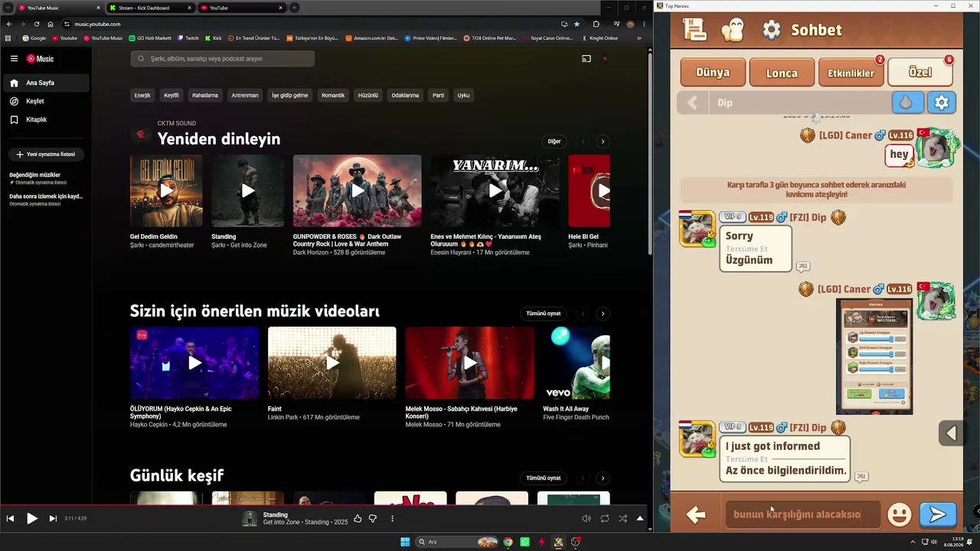The image size is (980, 551).
Task: Play the Faint by Linkin Park thumbnail
Action: tap(332, 363)
